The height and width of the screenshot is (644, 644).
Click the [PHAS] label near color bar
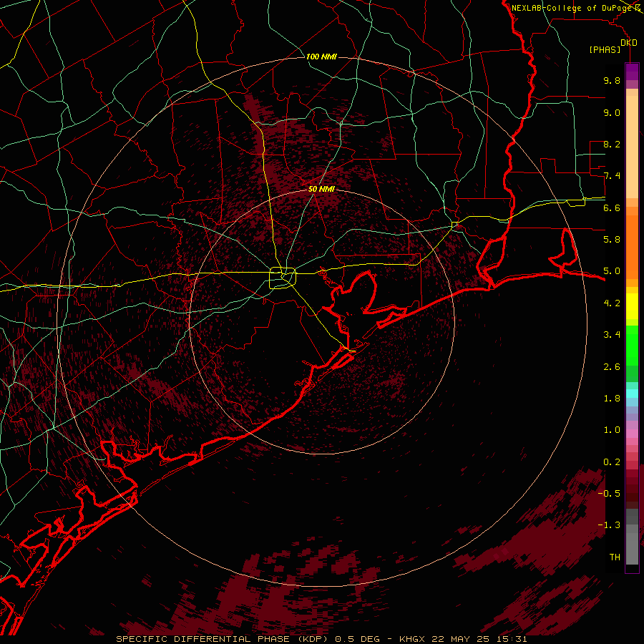coord(605,50)
